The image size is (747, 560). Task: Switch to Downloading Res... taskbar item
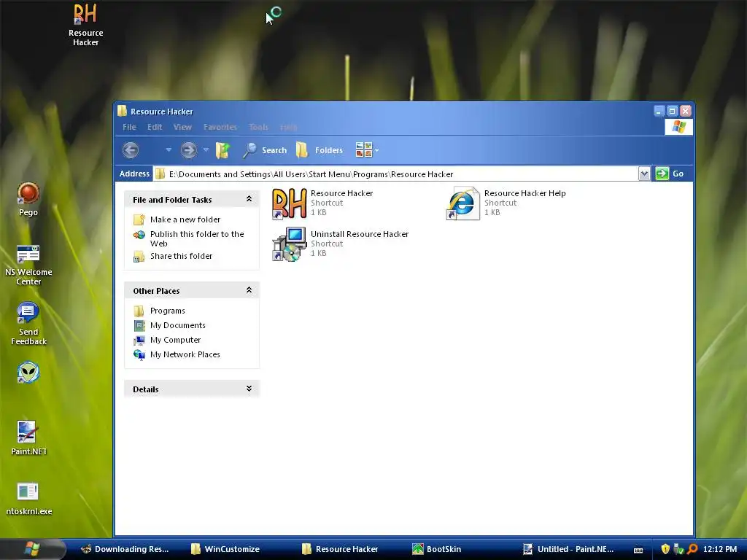[125, 549]
